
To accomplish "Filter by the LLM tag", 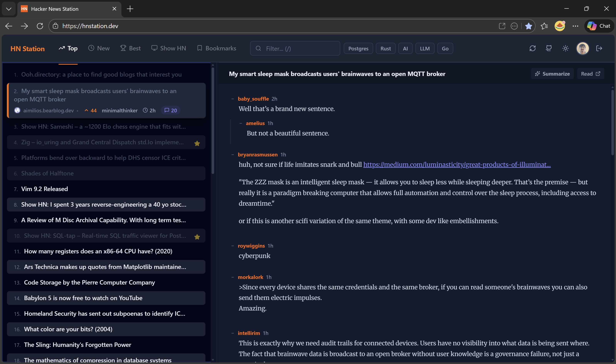I will (x=424, y=48).
